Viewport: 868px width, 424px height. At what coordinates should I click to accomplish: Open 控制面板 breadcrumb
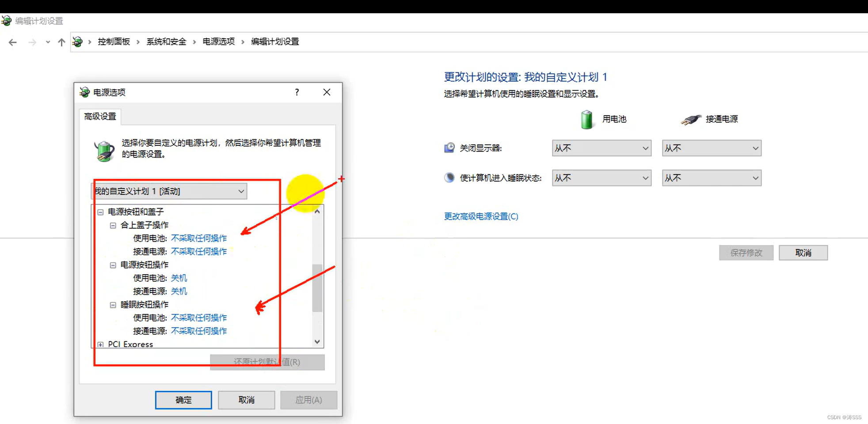tap(114, 42)
